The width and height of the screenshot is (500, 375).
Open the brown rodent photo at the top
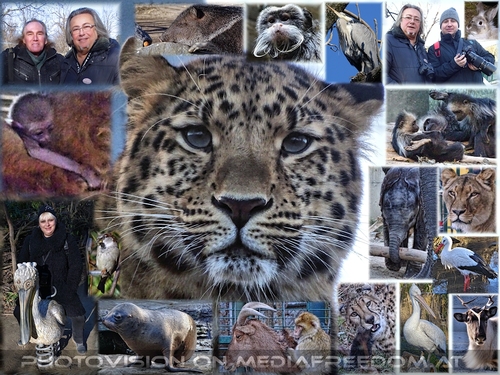tap(189, 29)
